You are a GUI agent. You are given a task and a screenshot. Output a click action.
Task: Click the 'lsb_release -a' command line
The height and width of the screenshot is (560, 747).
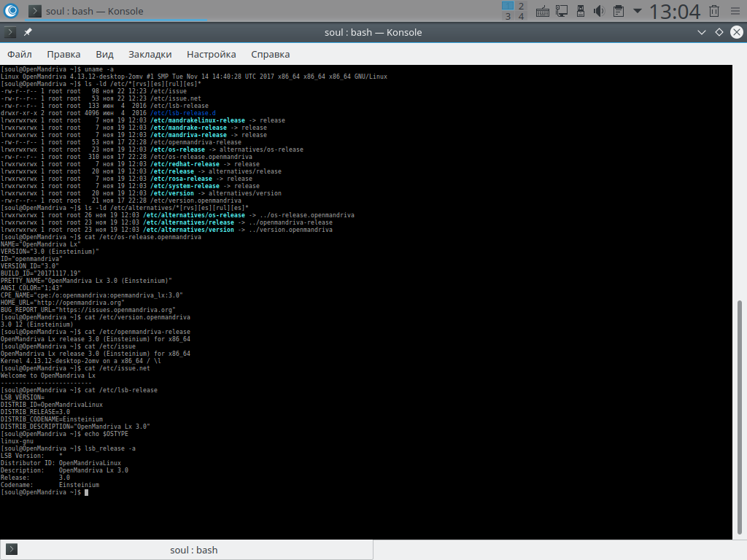click(68, 448)
